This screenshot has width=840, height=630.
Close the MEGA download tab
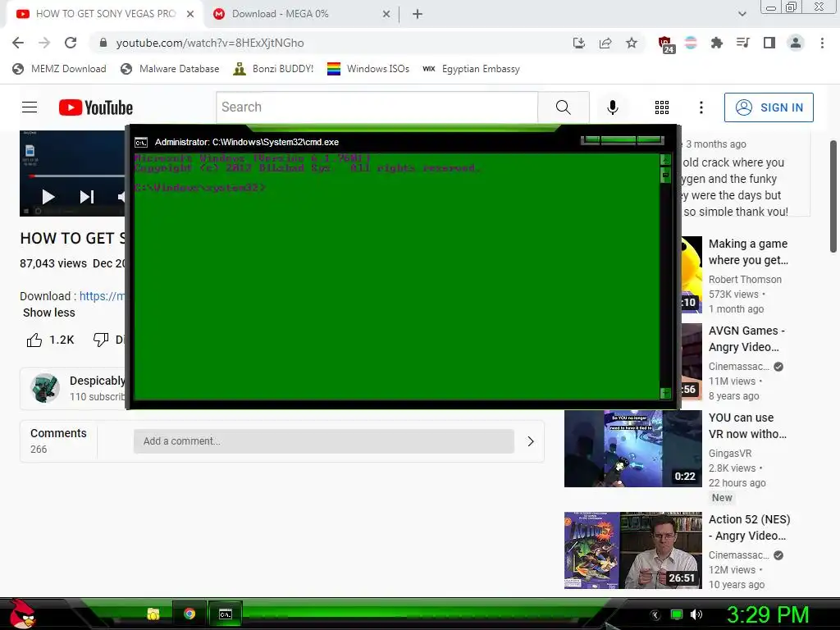386,15
